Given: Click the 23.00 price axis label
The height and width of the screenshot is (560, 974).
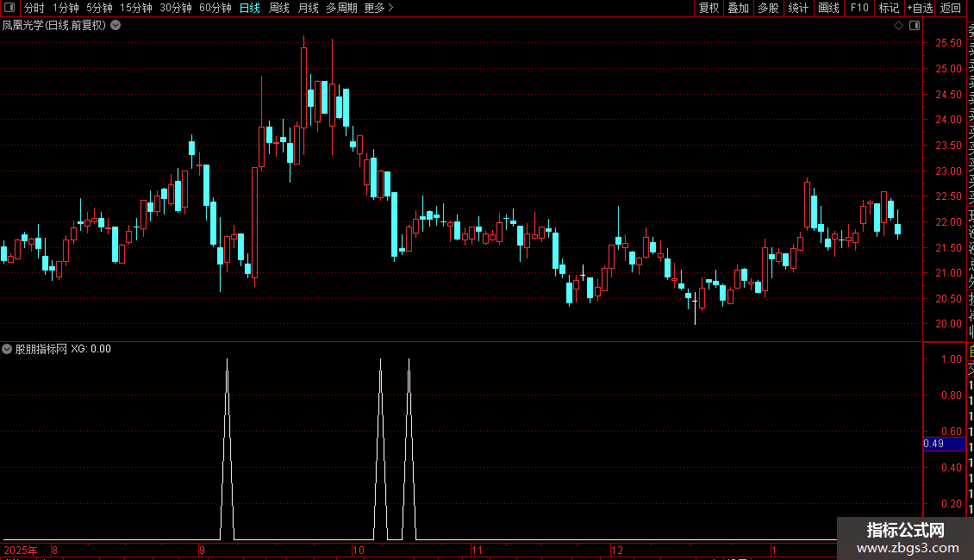Looking at the screenshot, I should click(948, 171).
